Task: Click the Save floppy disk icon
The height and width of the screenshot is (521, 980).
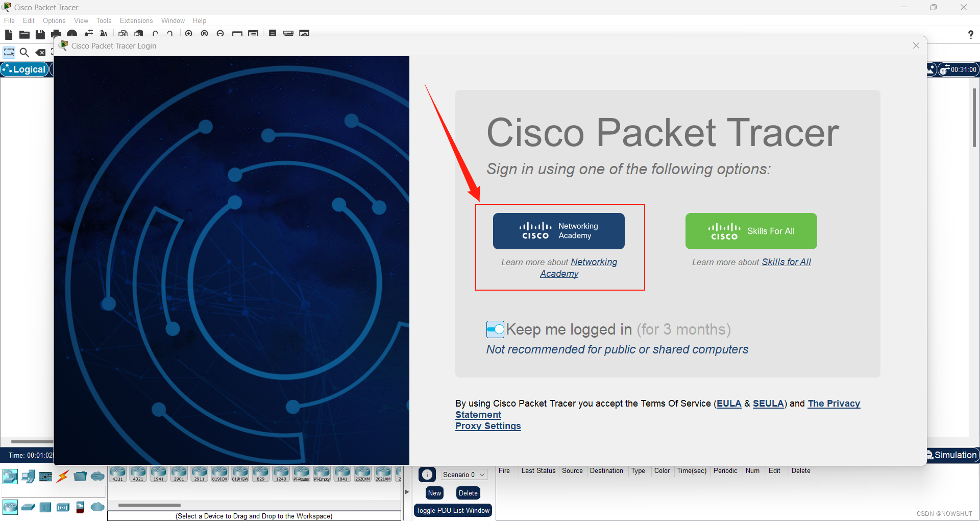Action: (x=40, y=34)
